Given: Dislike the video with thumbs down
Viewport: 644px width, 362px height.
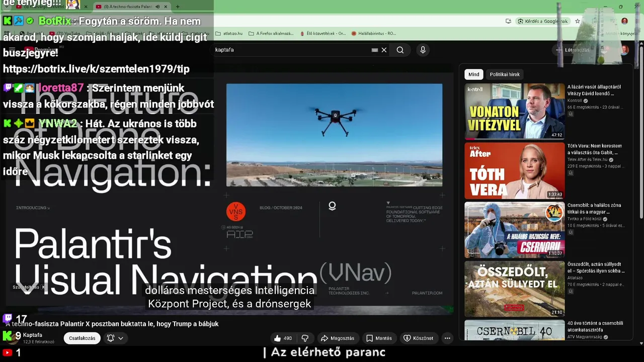Looking at the screenshot, I should [x=305, y=338].
